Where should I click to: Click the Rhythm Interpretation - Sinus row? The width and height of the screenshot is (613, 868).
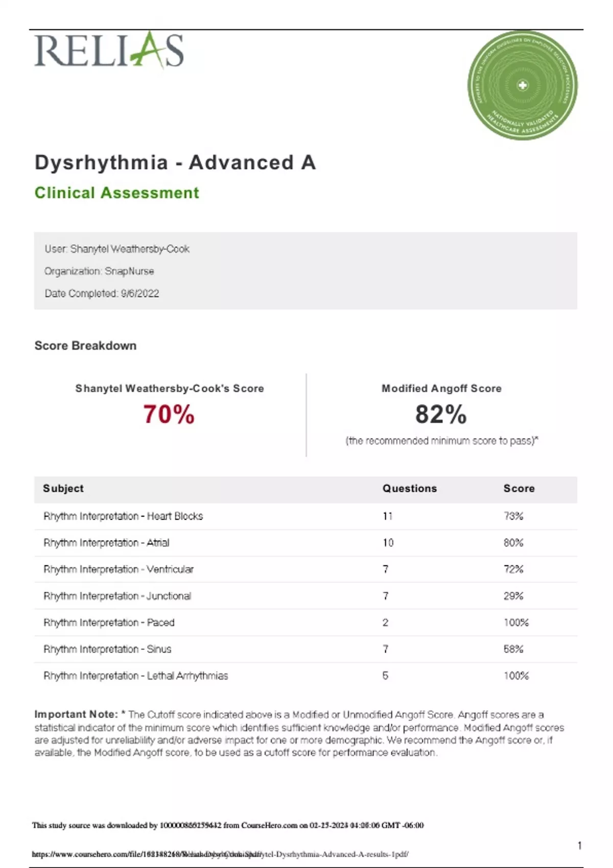click(x=107, y=649)
